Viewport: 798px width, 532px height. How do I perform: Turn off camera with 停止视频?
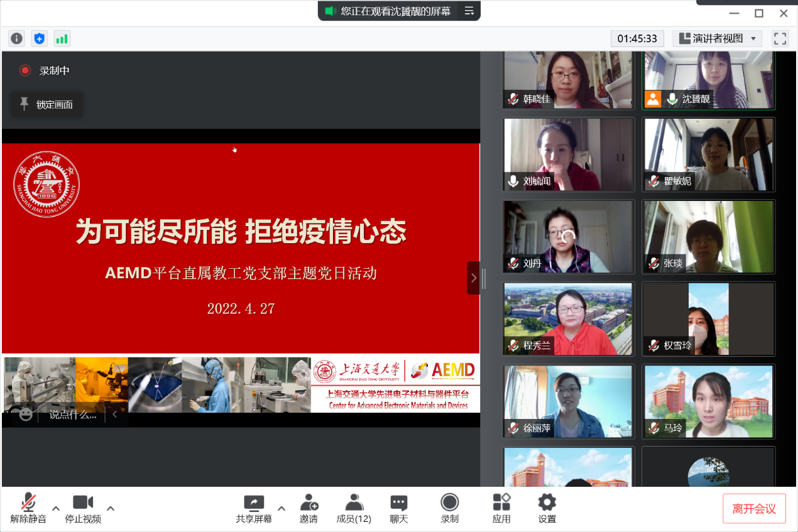pos(83,508)
